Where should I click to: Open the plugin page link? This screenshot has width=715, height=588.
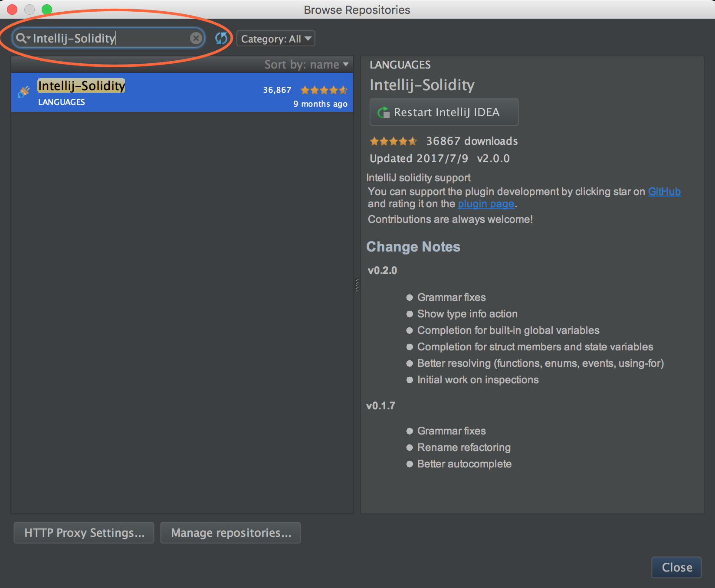click(486, 204)
